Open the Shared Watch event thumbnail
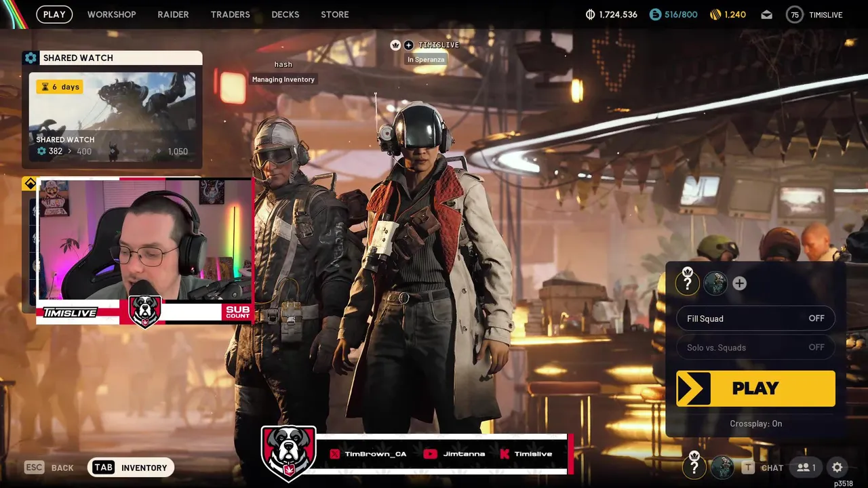This screenshot has height=488, width=868. (112, 119)
